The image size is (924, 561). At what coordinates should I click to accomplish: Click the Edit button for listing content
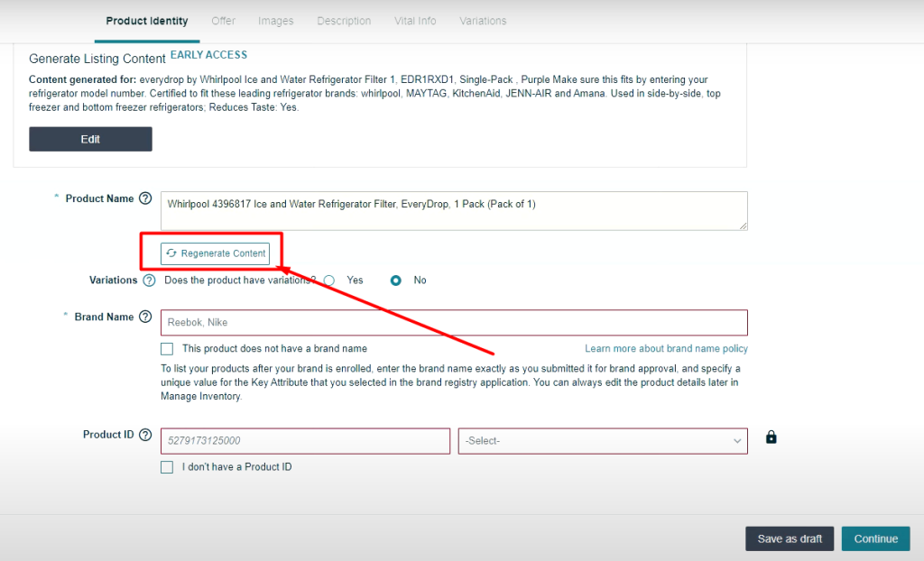pyautogui.click(x=90, y=139)
